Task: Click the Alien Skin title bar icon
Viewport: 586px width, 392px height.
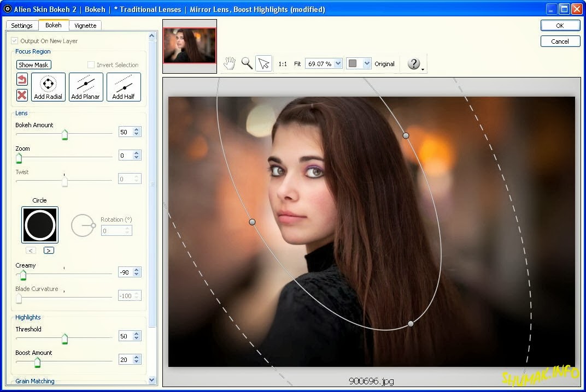Action: pyautogui.click(x=7, y=9)
